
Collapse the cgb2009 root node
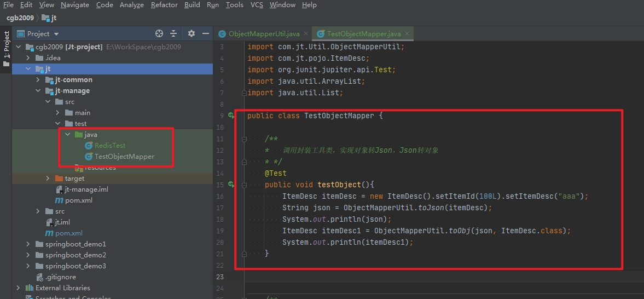[18, 47]
